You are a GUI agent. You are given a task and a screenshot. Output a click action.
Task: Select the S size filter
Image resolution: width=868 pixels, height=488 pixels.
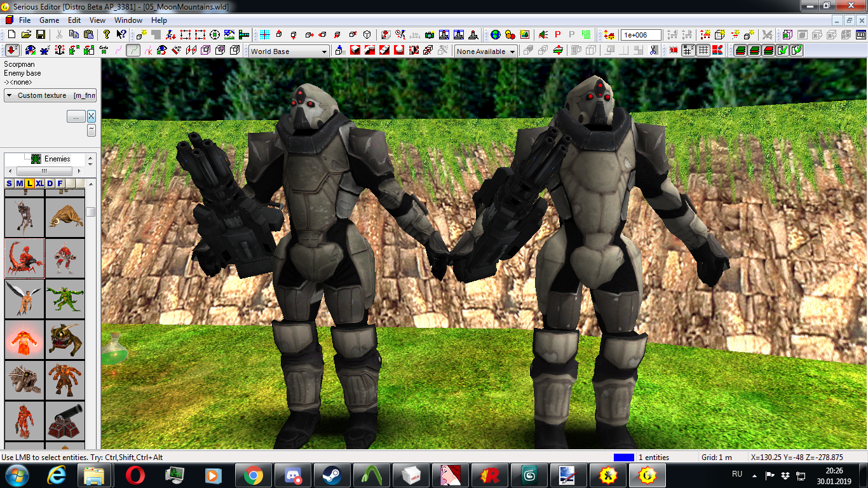click(x=10, y=184)
